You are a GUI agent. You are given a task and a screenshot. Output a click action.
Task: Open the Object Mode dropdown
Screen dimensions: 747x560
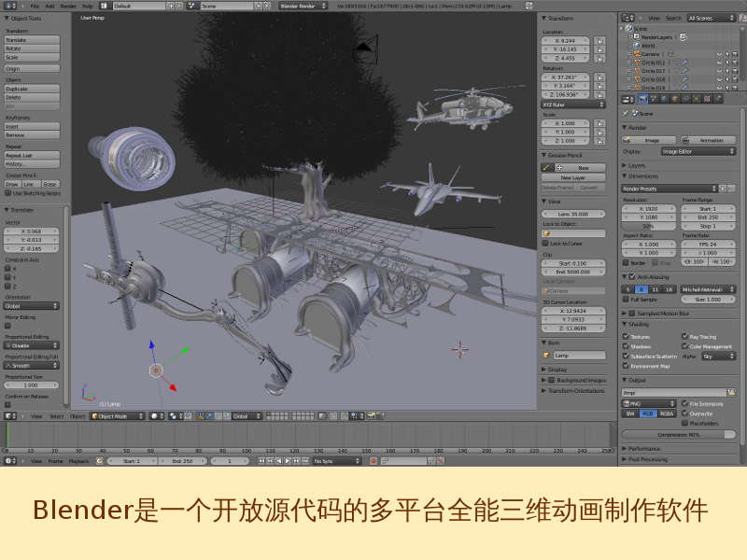coord(118,416)
